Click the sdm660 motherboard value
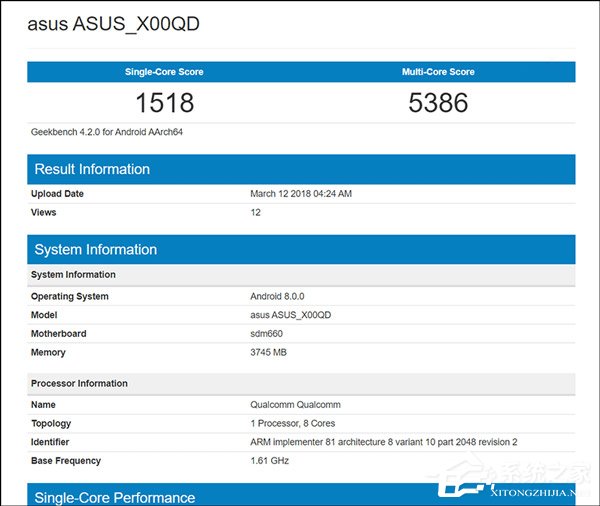The width and height of the screenshot is (600, 506). coord(266,334)
